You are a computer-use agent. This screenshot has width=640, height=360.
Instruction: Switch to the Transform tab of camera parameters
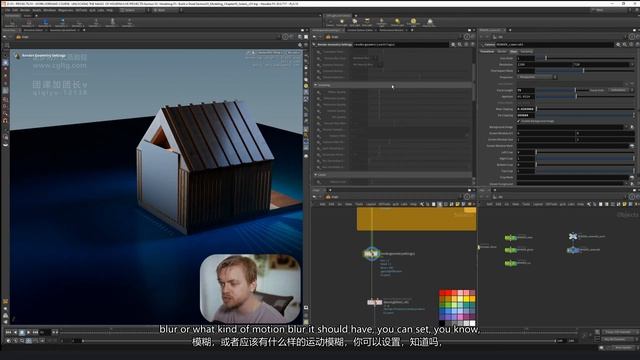tap(487, 51)
